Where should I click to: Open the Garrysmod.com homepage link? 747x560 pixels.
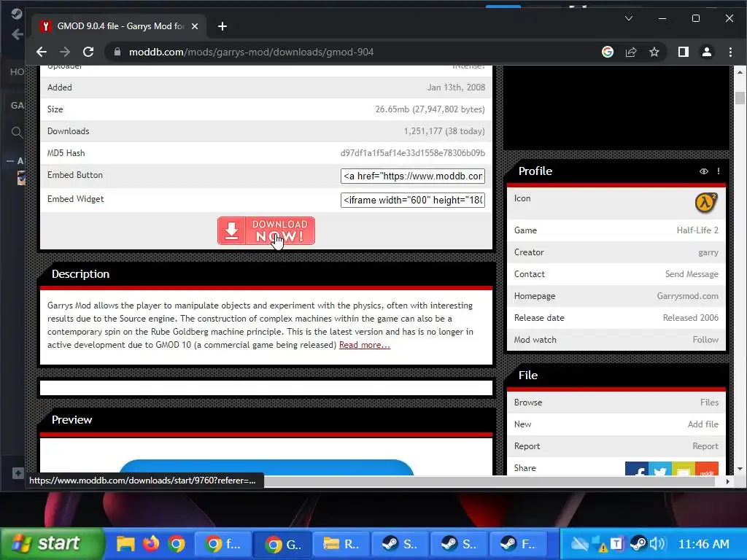687,296
